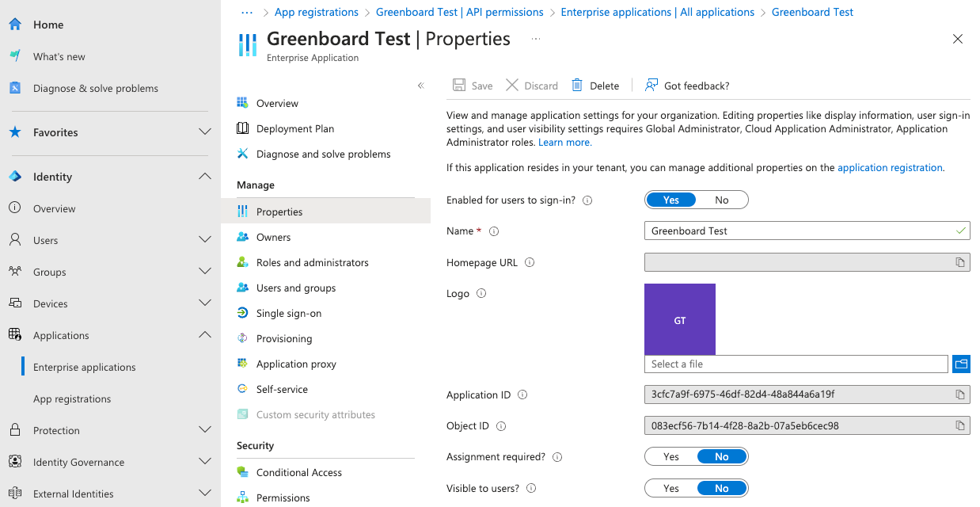Select App registrations in sidebar
Viewport: 980px width, 507px height.
(72, 398)
